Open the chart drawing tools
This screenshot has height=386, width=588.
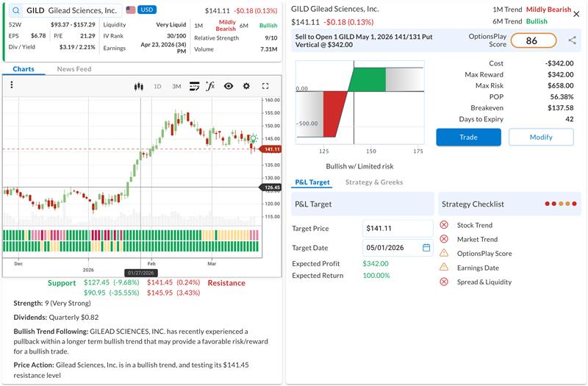click(194, 86)
